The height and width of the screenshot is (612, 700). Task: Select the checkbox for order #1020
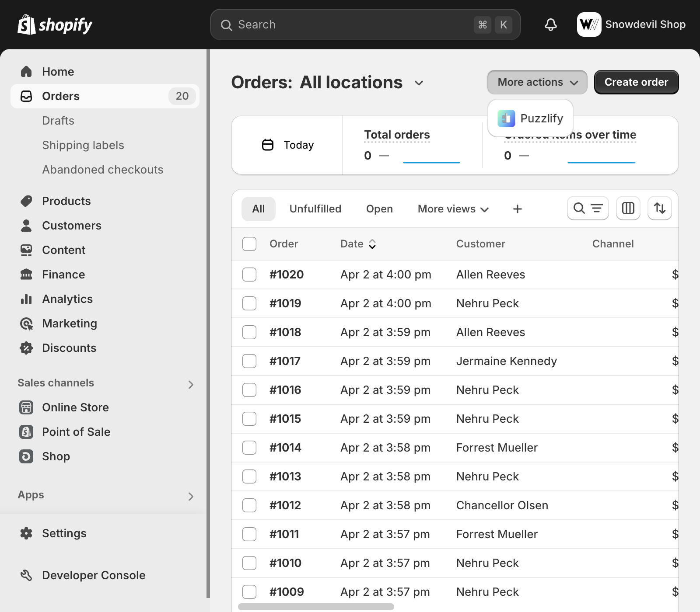(249, 275)
